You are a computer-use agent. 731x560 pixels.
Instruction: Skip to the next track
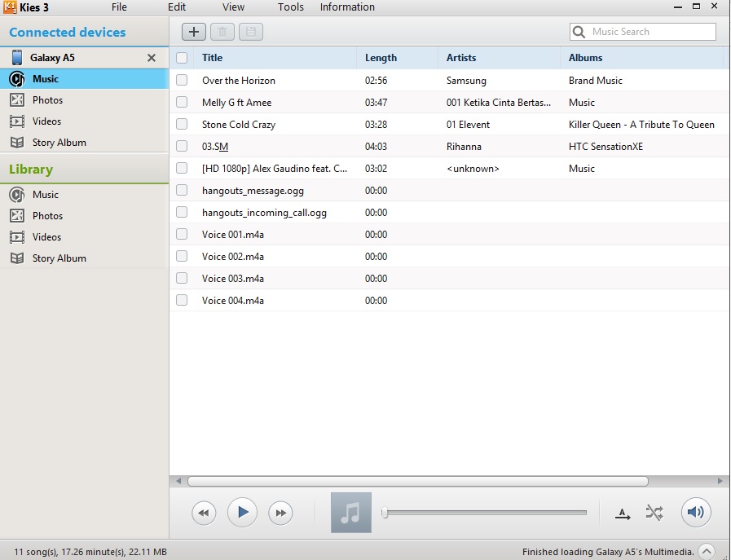(x=280, y=513)
